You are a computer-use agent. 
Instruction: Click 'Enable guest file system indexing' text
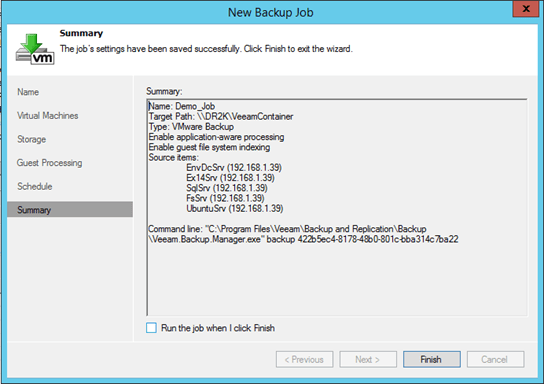[209, 147]
